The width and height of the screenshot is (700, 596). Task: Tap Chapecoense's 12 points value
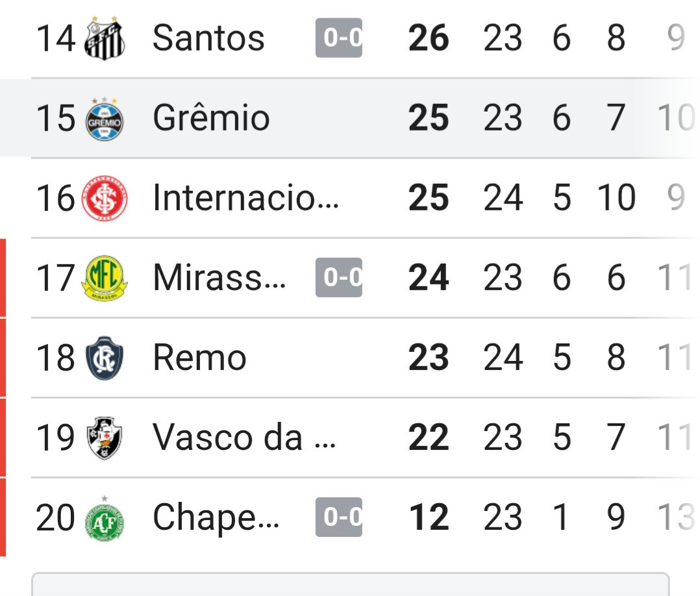coord(429,517)
